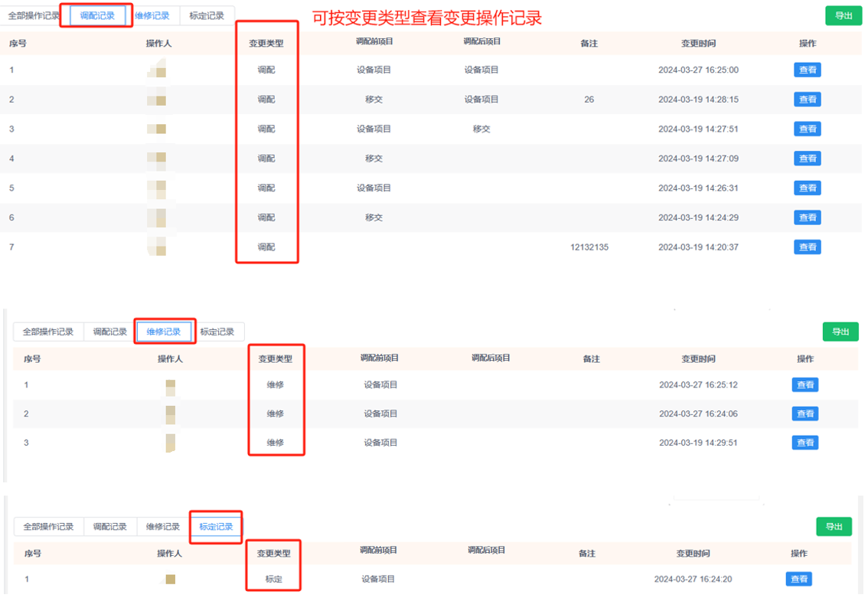
Task: Switch to 全部操作记录 in the bottom panel
Action: 48,527
